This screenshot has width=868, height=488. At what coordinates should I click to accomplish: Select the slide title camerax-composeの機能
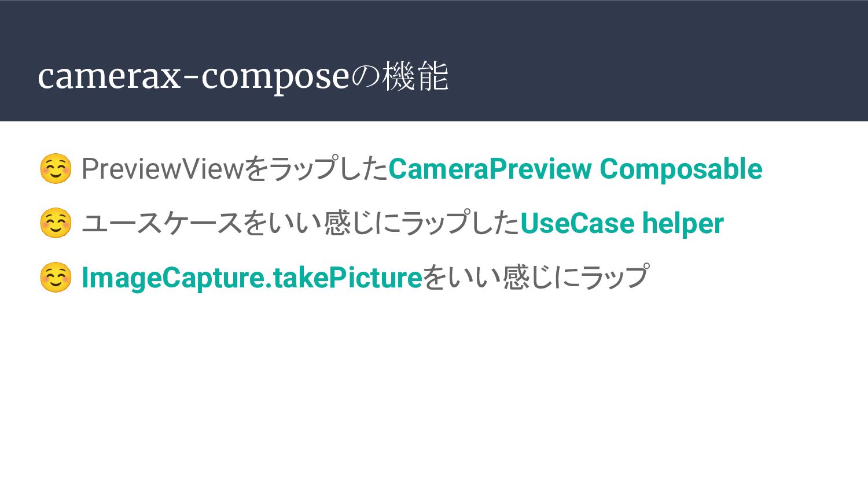tap(243, 76)
